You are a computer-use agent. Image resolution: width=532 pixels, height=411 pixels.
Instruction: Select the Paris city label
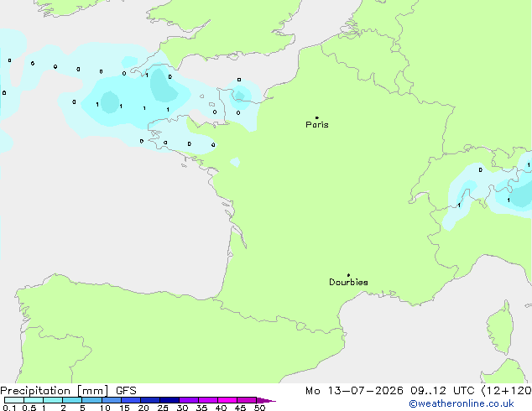pos(317,125)
